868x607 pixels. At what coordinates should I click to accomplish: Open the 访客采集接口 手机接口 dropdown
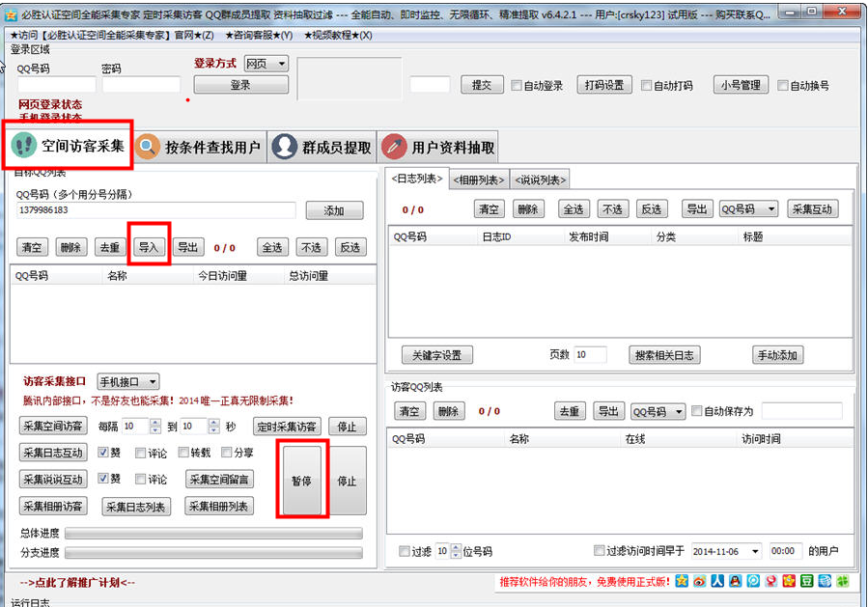pyautogui.click(x=128, y=382)
